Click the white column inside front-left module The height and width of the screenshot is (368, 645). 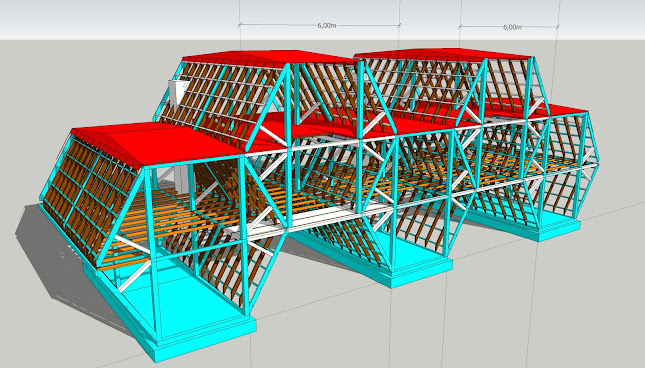tap(181, 178)
